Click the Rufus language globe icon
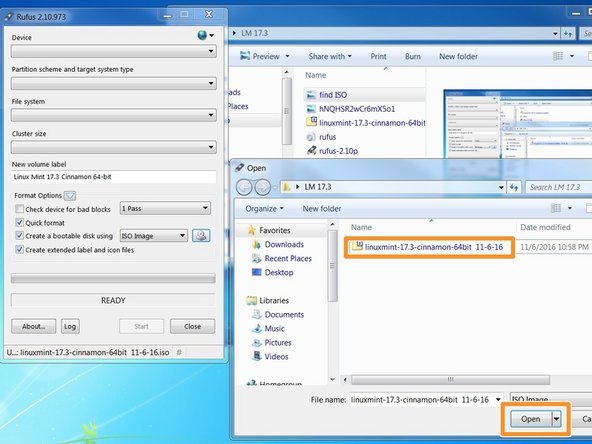Viewport: 592px width, 444px height. pyautogui.click(x=202, y=35)
